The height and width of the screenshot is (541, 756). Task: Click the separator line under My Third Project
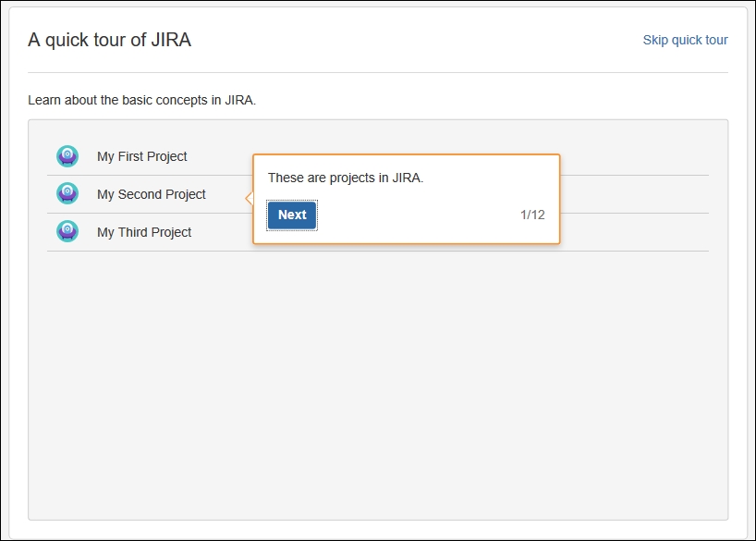(378, 251)
